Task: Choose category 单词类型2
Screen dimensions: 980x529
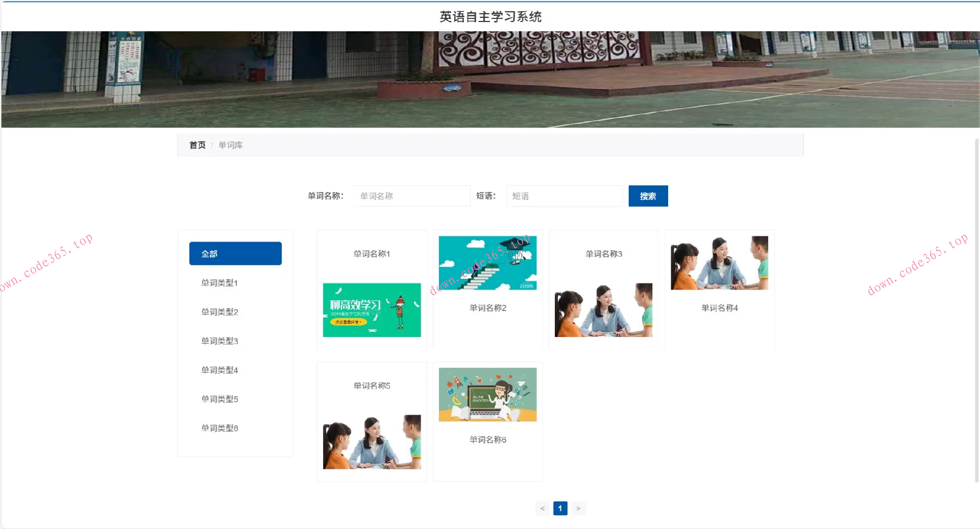Action: (219, 311)
